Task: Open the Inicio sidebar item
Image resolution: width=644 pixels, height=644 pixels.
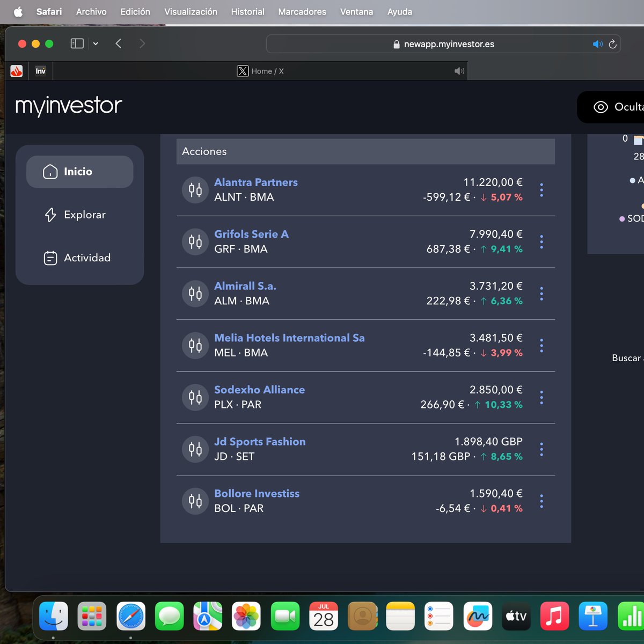Action: point(79,172)
